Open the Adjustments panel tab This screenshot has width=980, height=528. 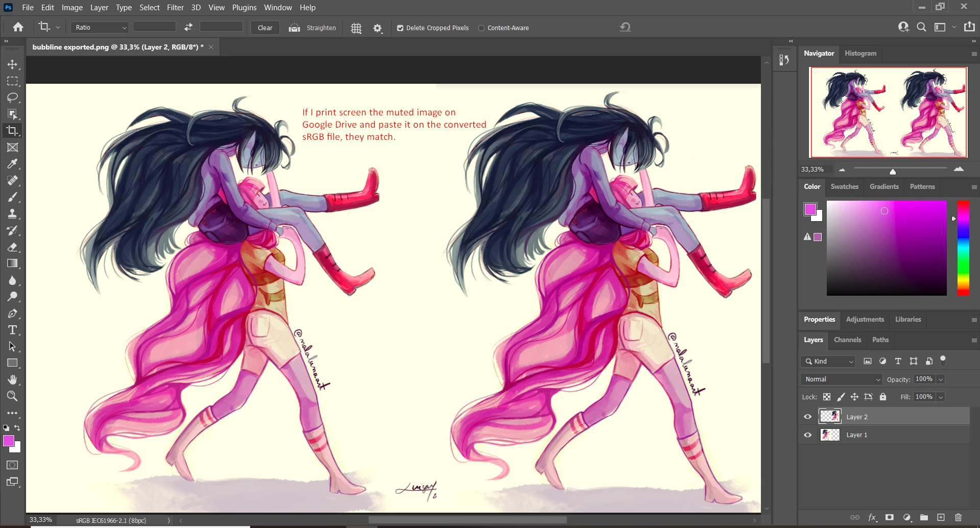click(865, 320)
